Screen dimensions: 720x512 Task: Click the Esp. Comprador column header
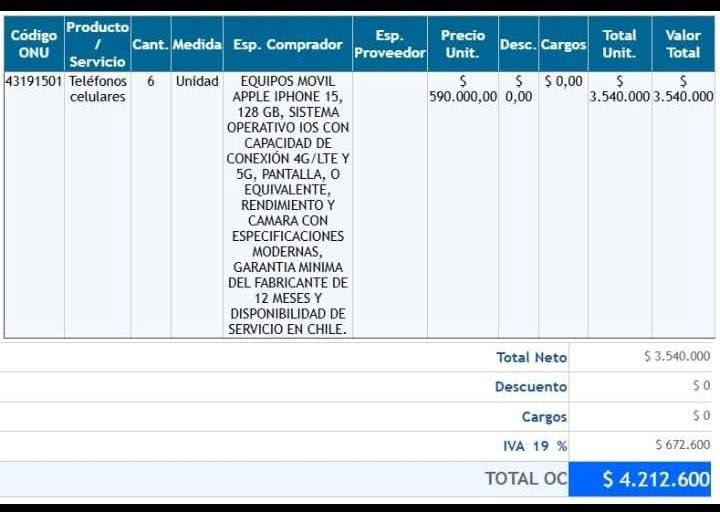coord(287,45)
